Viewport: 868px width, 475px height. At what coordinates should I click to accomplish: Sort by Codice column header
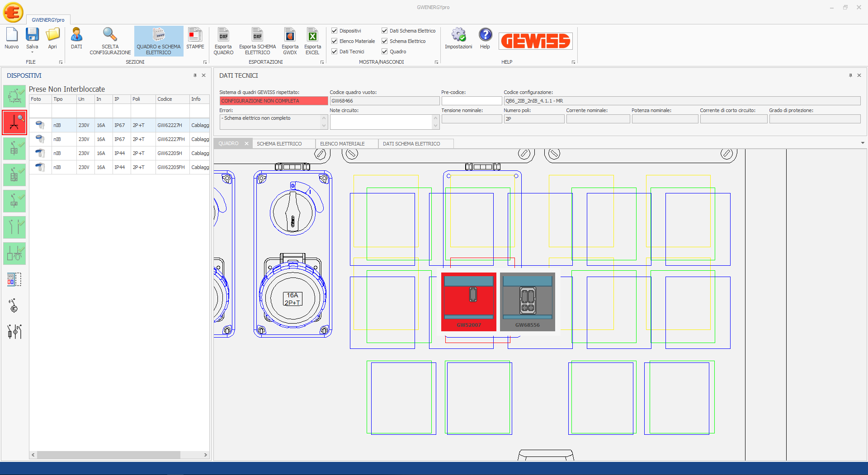click(172, 99)
